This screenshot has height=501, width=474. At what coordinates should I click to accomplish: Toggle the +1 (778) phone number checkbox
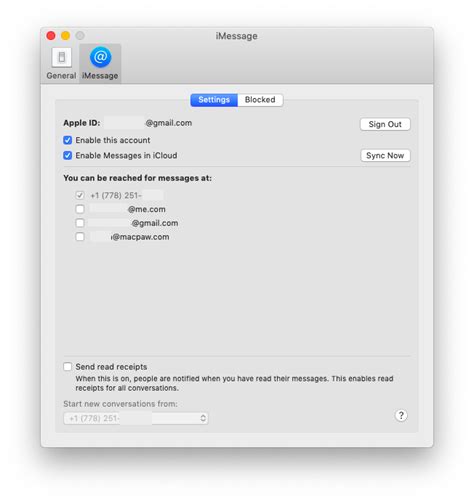coord(80,195)
